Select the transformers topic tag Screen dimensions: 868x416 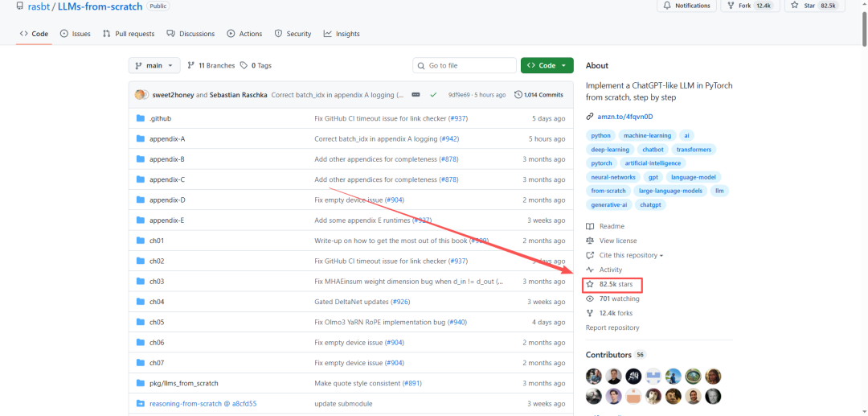click(694, 149)
